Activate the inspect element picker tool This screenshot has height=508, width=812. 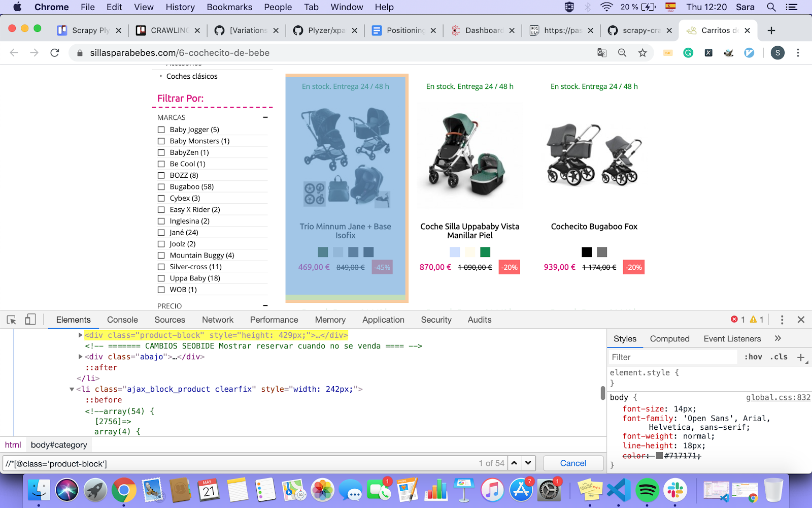coord(11,320)
